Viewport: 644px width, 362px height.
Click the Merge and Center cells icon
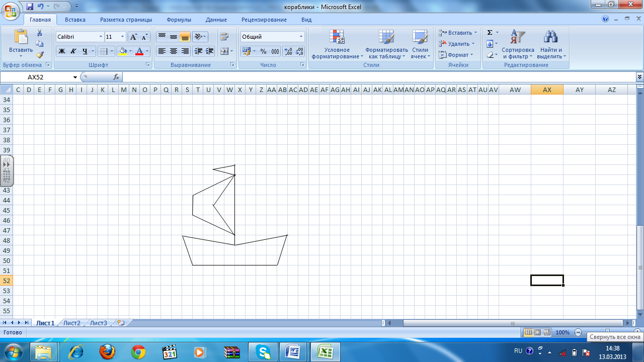point(224,51)
